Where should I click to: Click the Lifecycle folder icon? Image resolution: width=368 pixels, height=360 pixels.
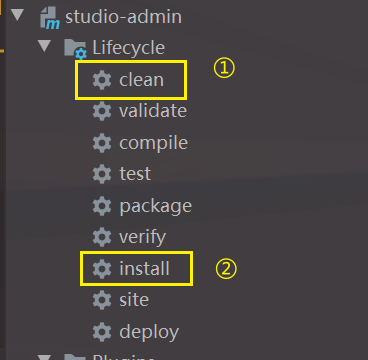(x=75, y=49)
